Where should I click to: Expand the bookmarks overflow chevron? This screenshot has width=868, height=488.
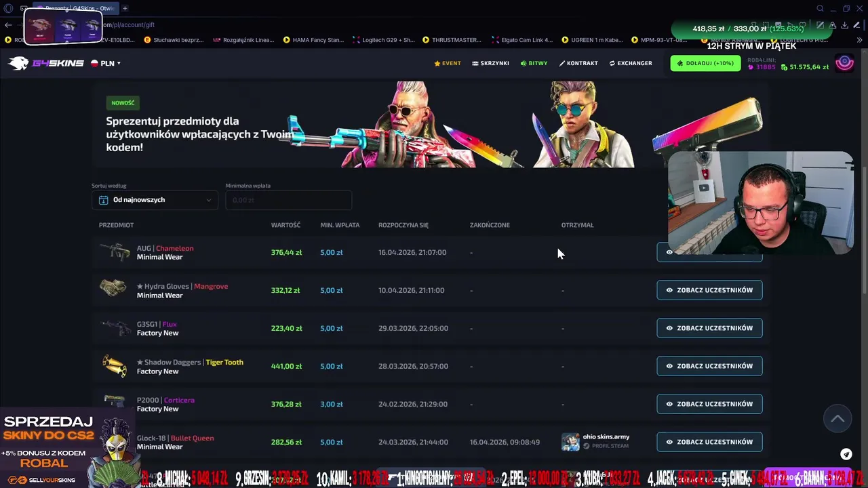[859, 40]
